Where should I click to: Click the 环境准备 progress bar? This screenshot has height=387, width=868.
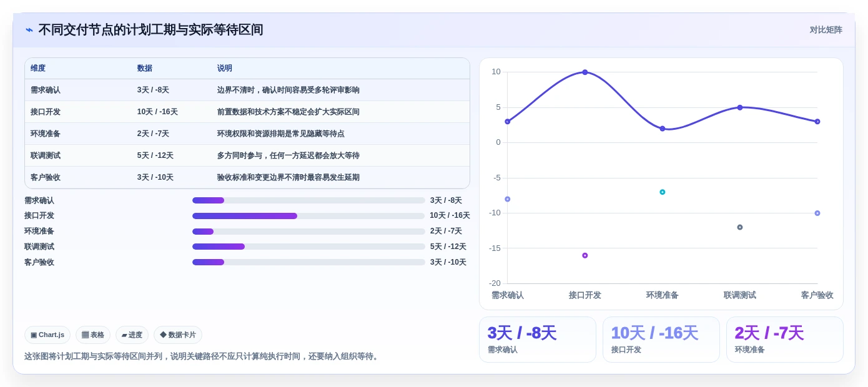coord(308,232)
